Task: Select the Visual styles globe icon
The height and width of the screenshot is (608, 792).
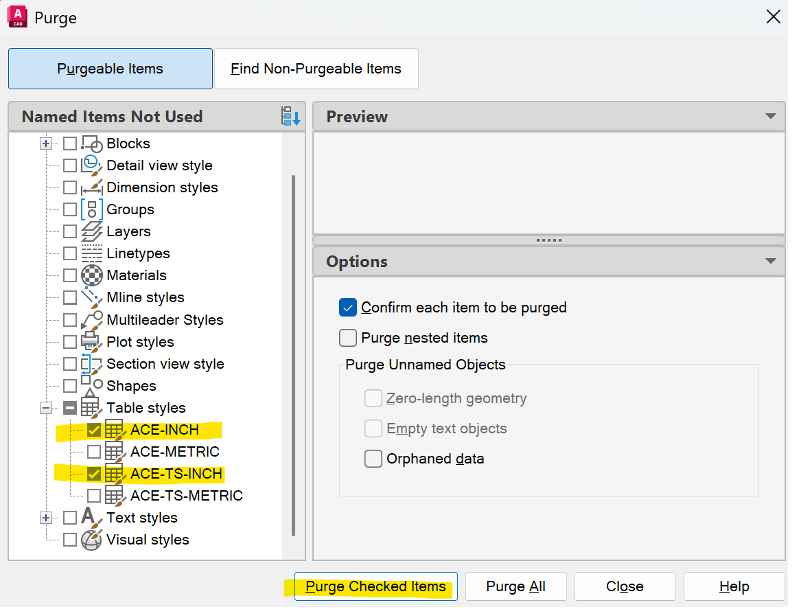Action: click(91, 540)
